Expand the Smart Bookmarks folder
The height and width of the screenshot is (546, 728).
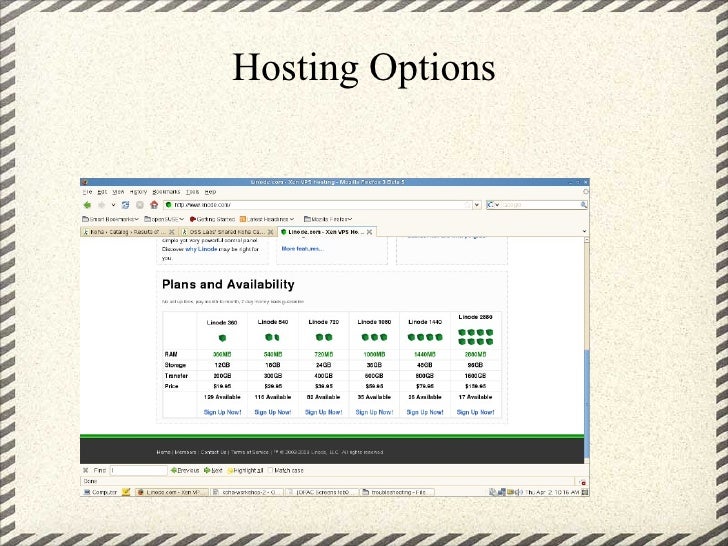(110, 219)
